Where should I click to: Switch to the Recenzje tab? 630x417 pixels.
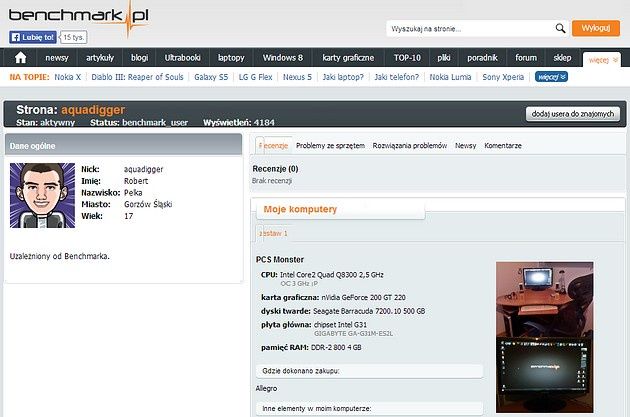(273, 145)
